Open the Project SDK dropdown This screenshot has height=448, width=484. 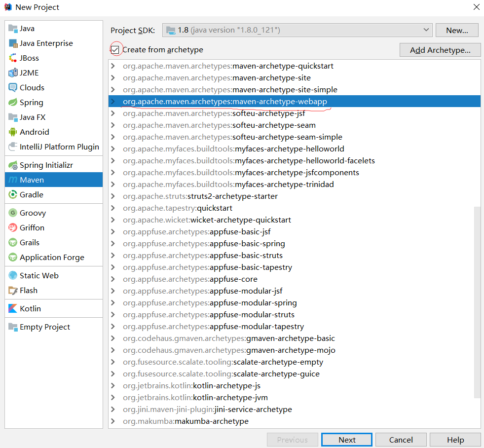click(x=297, y=30)
